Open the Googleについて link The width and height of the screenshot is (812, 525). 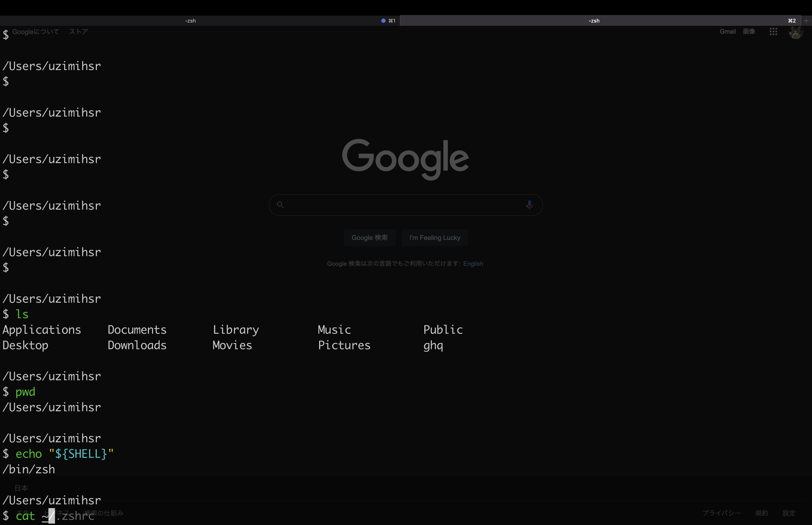tap(36, 32)
